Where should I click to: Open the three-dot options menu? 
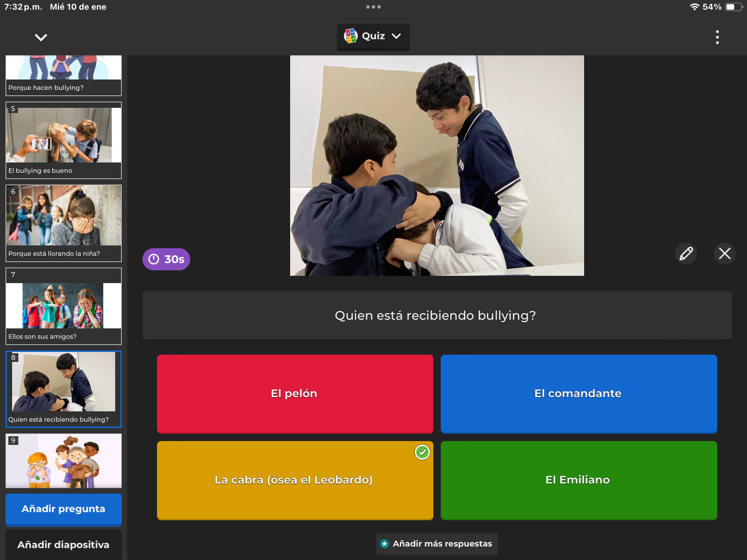[717, 37]
